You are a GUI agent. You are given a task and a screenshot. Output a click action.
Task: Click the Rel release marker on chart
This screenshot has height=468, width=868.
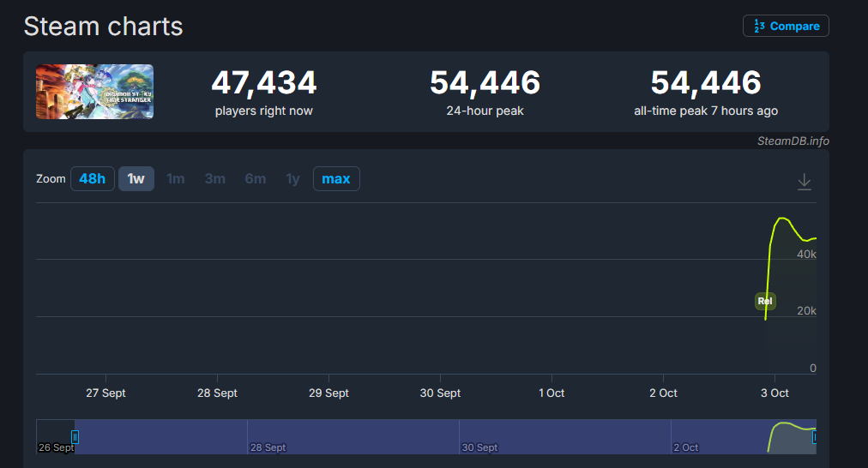(x=765, y=301)
